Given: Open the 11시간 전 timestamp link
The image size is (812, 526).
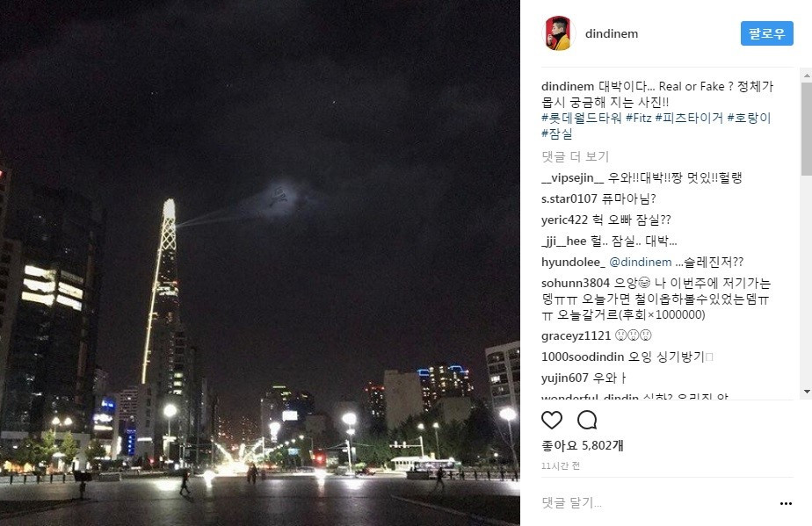Looking at the screenshot, I should click(561, 466).
